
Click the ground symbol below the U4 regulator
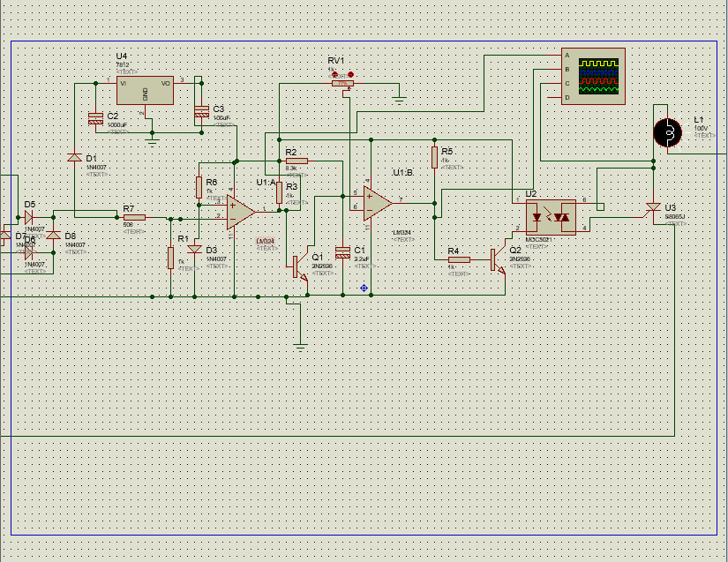(153, 142)
